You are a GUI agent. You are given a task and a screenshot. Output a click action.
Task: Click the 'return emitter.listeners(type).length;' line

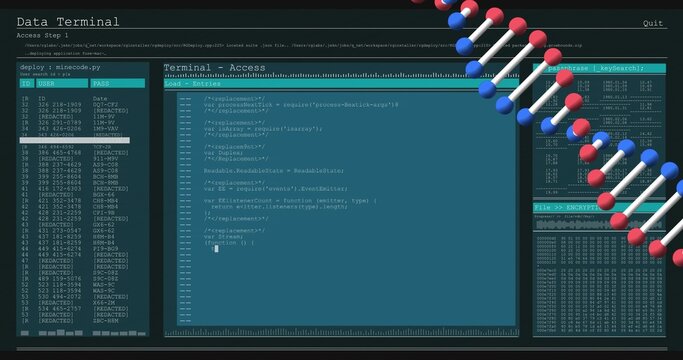coord(279,207)
